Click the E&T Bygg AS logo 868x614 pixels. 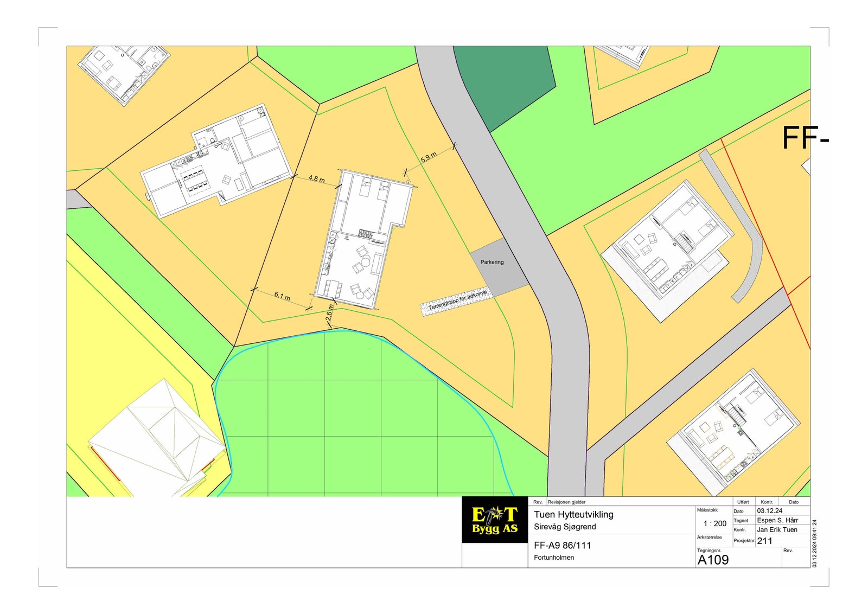495,520
